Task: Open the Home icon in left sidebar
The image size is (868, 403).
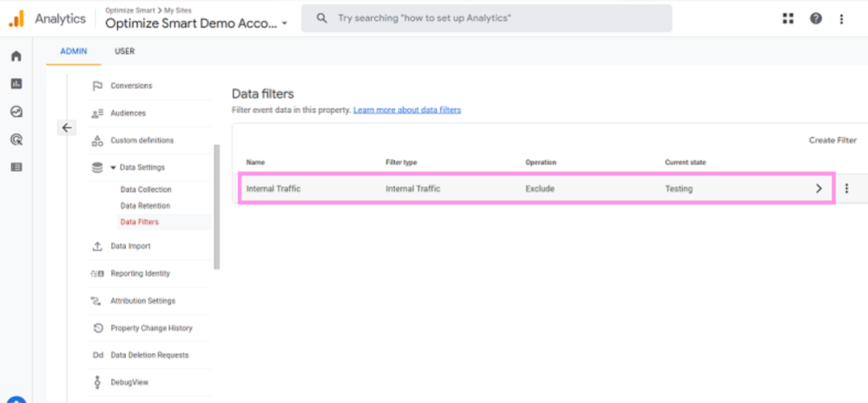Action: [x=16, y=56]
